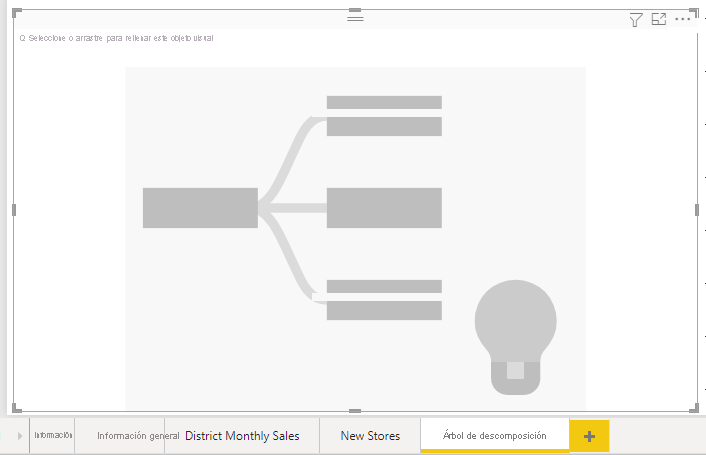The width and height of the screenshot is (706, 455).
Task: Click the lightbulb in the decomposition tree placeholder
Action: tap(516, 337)
